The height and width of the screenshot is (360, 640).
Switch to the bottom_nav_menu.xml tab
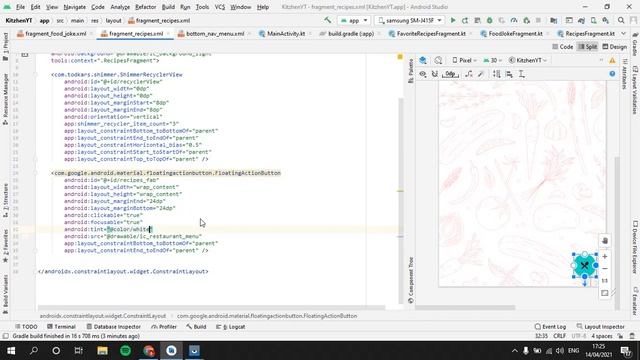coord(215,33)
